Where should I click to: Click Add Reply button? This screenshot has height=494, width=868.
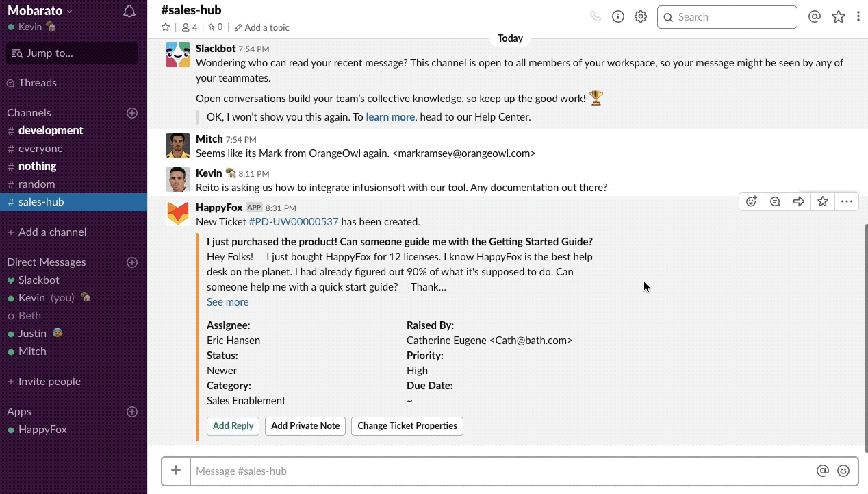tap(233, 425)
